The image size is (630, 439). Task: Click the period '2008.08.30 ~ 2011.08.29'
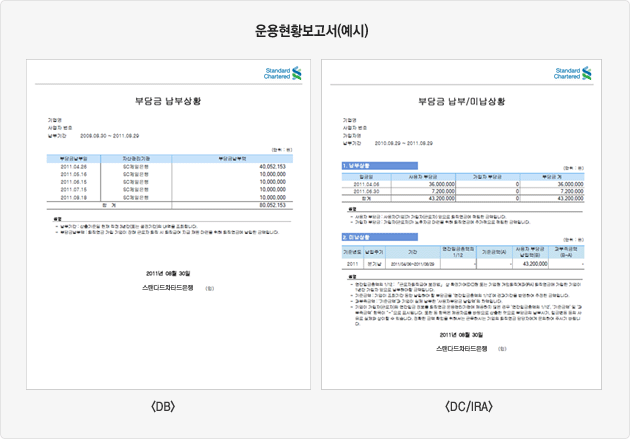click(x=109, y=136)
